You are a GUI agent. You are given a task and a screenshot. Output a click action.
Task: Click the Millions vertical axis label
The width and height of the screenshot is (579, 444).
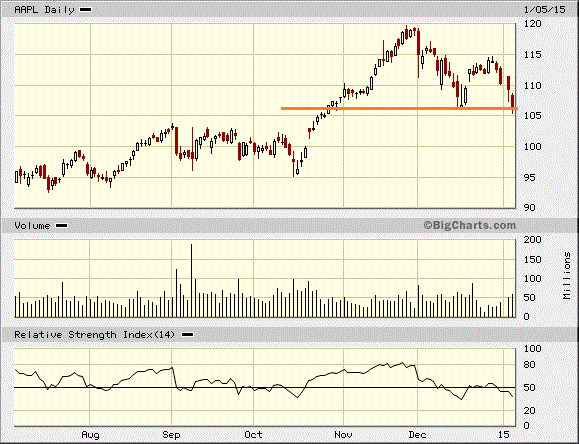[567, 276]
